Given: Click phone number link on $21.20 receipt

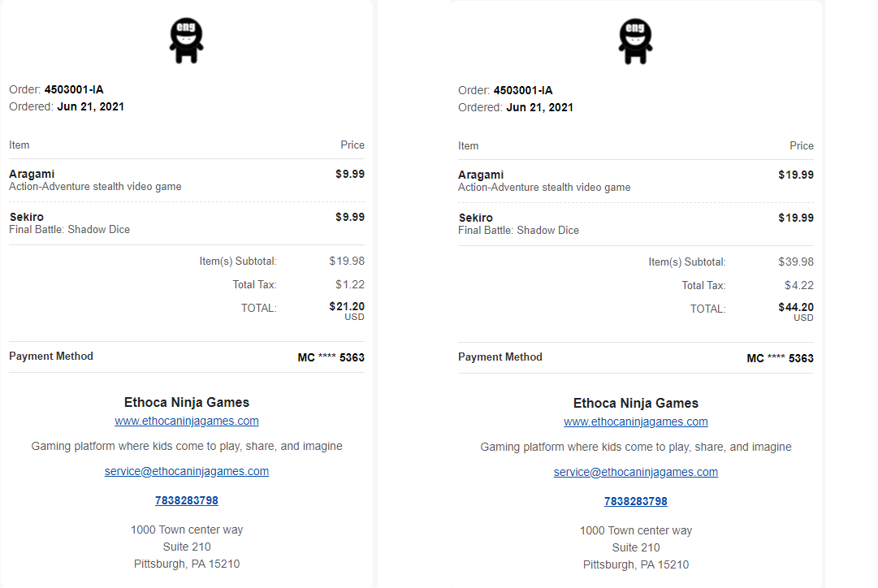Looking at the screenshot, I should click(x=187, y=500).
